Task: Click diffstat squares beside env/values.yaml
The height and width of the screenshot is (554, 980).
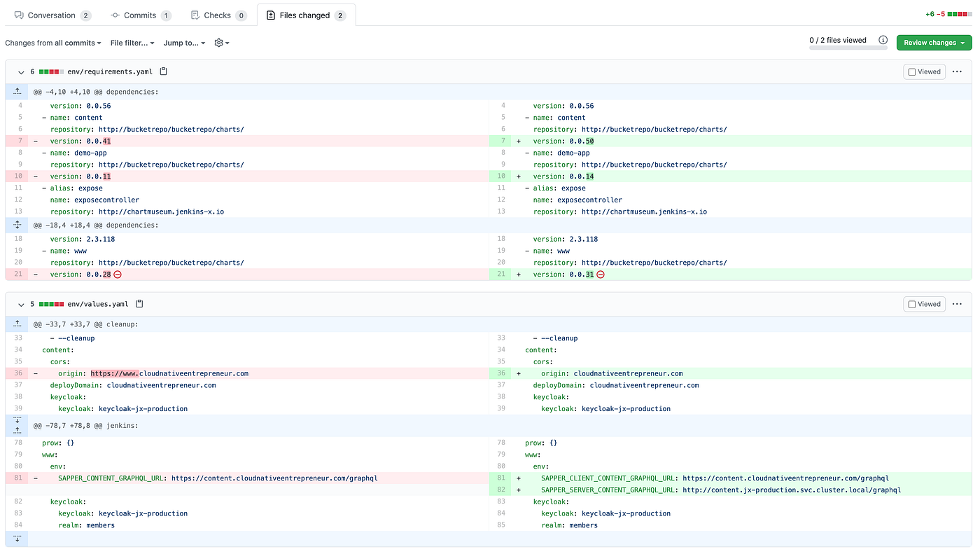Action: (x=51, y=304)
